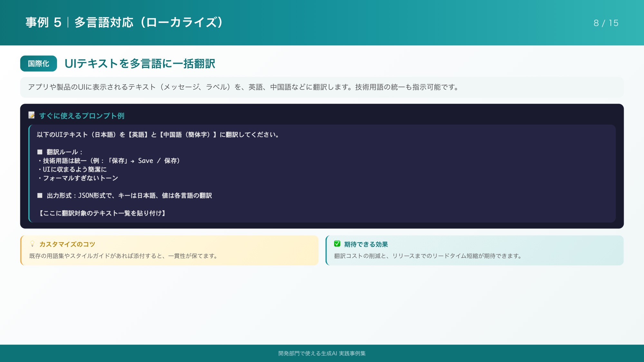Screen dimensions: 644x362
Task: Click the tip text 既存の用語集やスタイルガイド
Action: click(124, 256)
